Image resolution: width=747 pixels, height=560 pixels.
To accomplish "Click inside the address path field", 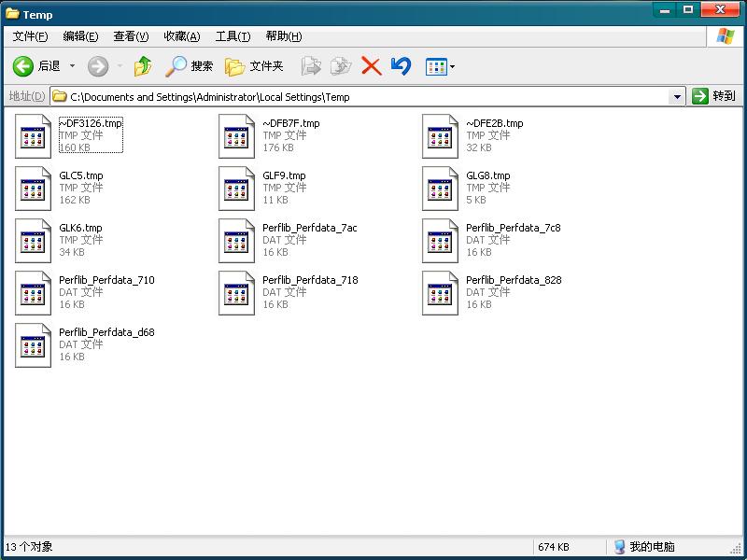I will (x=367, y=97).
